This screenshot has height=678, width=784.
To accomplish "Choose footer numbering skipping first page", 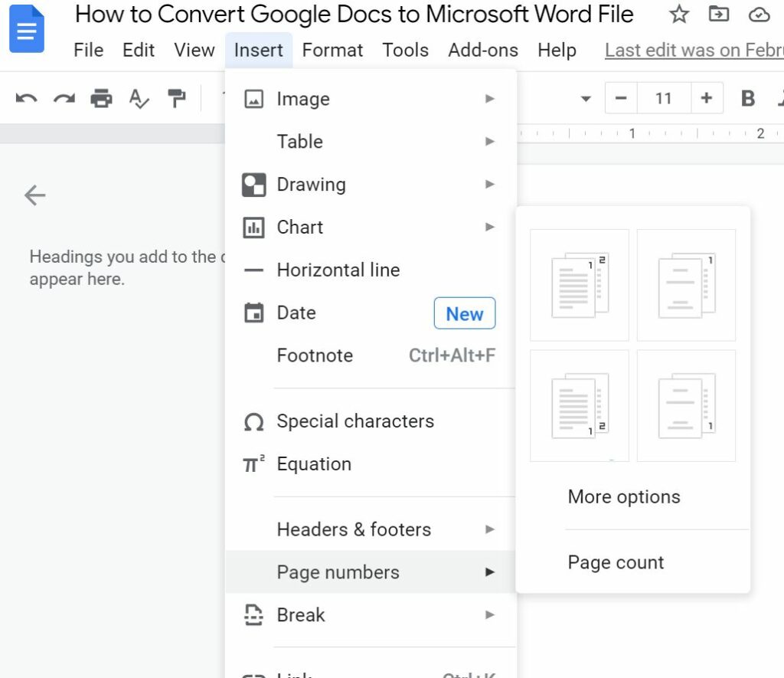I will pos(686,406).
